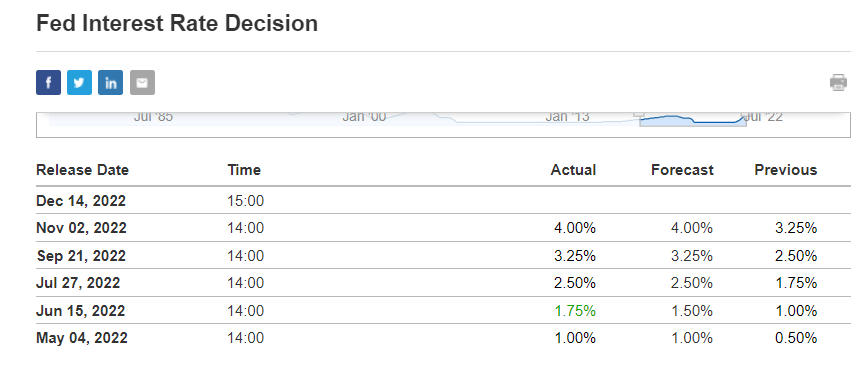The width and height of the screenshot is (867, 375).
Task: Click the Actual column header
Action: coord(573,170)
